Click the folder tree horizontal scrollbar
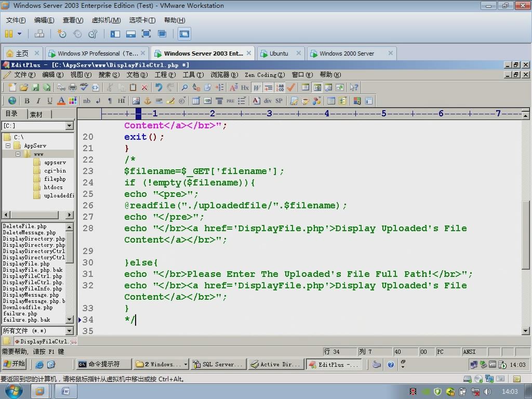 (x=37, y=215)
